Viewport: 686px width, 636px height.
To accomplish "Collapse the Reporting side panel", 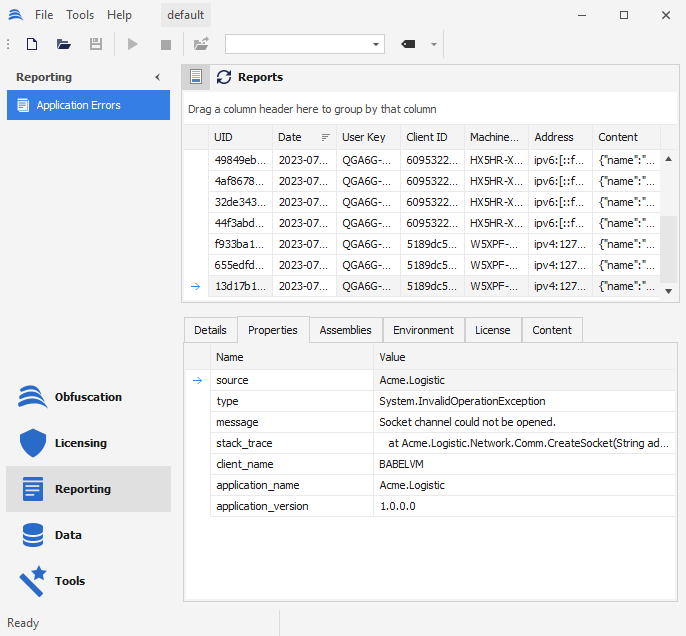I will coord(157,77).
